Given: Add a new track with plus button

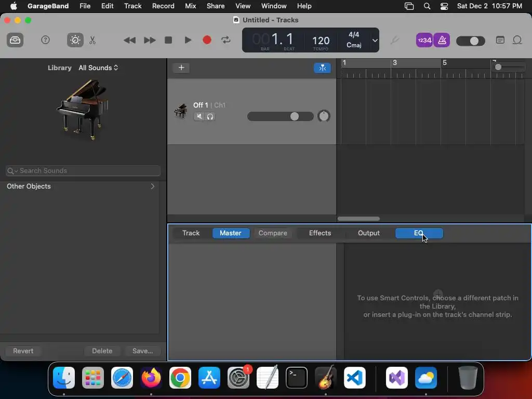Looking at the screenshot, I should pyautogui.click(x=181, y=68).
